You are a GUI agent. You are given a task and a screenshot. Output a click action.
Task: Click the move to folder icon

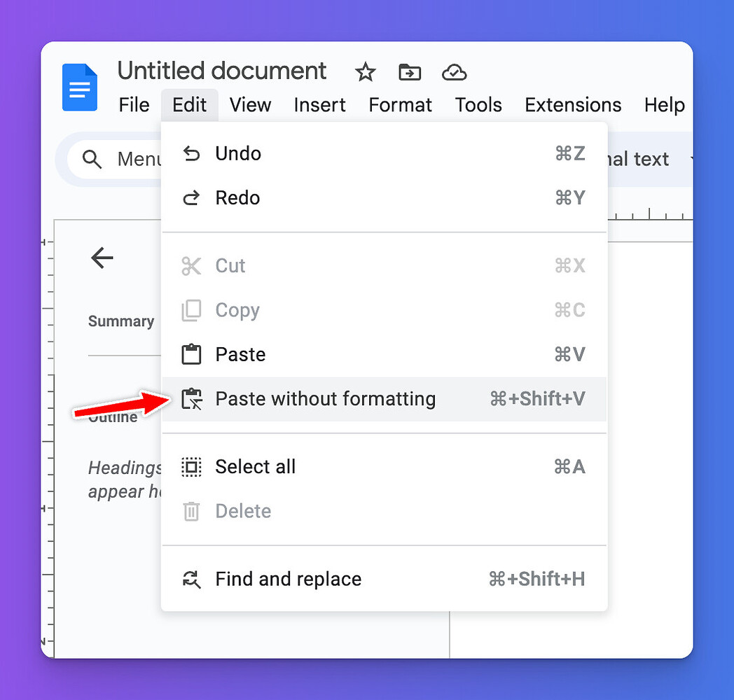(x=410, y=72)
